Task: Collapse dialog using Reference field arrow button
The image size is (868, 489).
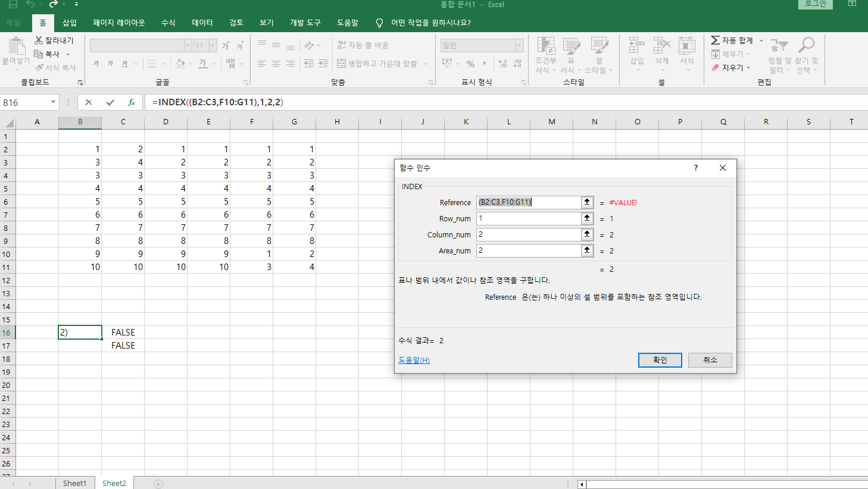Action: click(x=587, y=202)
